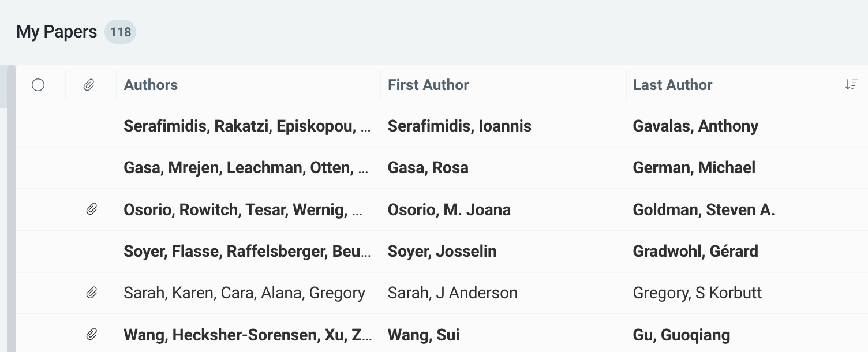
Task: Open the paper with last author Gu, Guoqiang
Action: (x=681, y=335)
